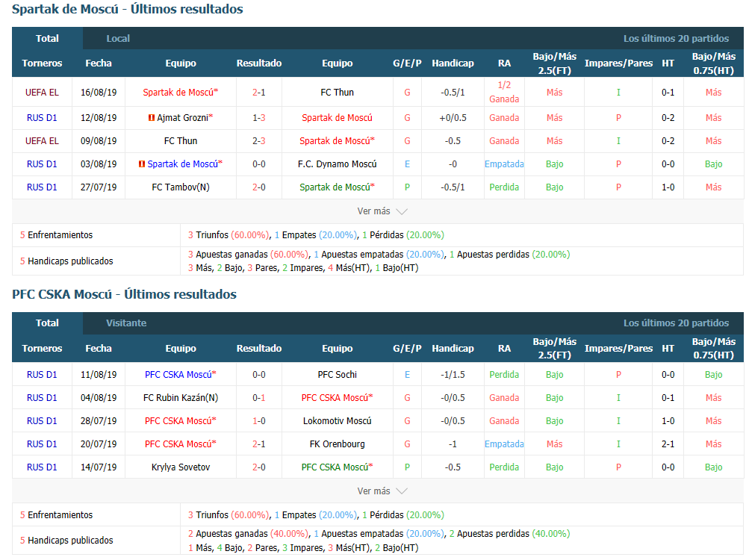The image size is (749, 560).
Task: Open FC Tambov(N) team link
Action: [x=181, y=187]
